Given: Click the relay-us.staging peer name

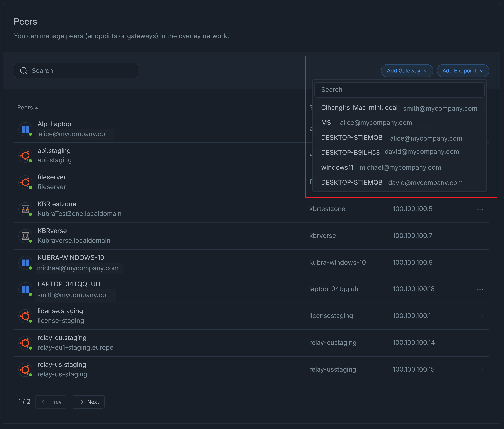Looking at the screenshot, I should (62, 365).
